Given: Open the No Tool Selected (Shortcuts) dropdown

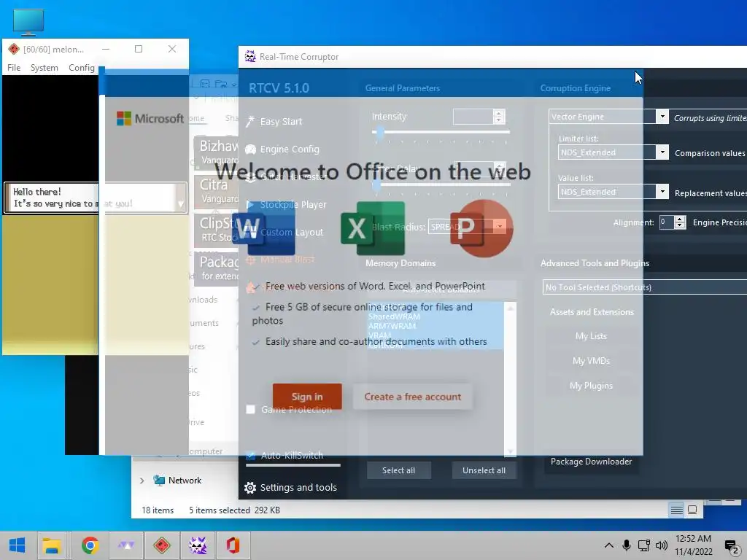Looking at the screenshot, I should click(645, 287).
